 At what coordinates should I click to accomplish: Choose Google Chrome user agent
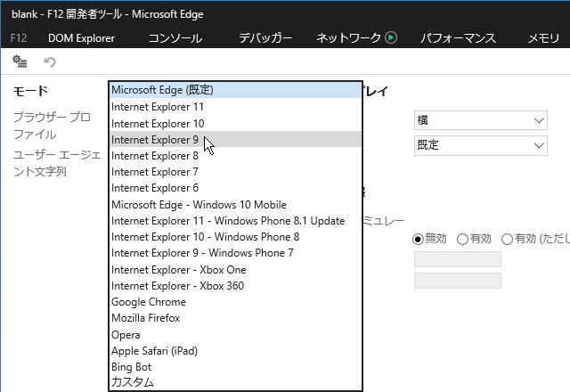235,302
